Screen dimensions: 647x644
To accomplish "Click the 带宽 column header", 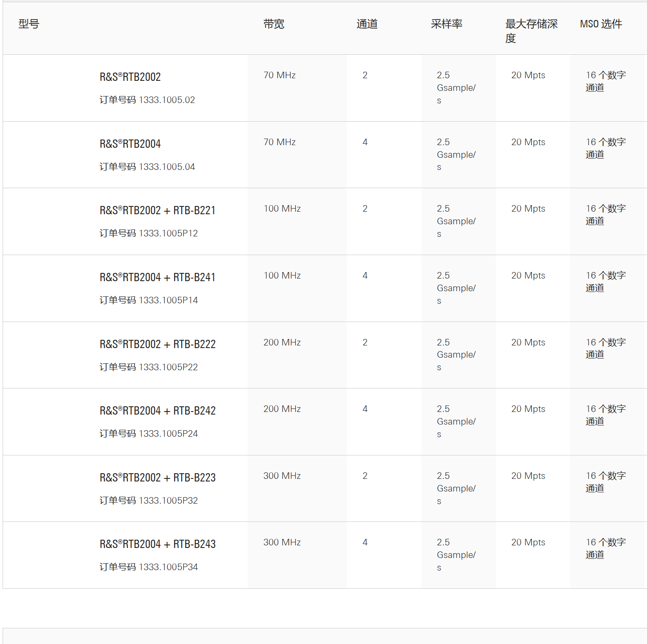I will pyautogui.click(x=274, y=24).
